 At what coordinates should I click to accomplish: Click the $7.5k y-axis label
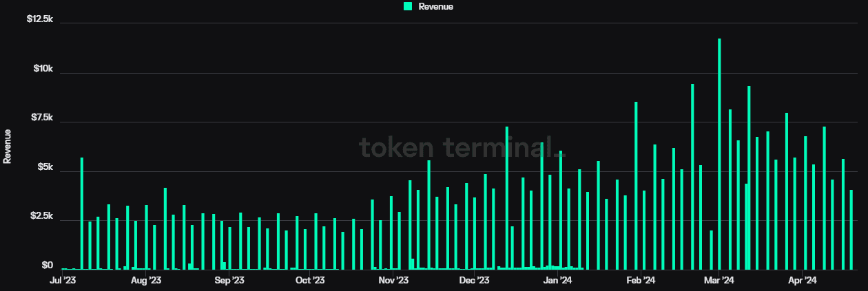click(41, 118)
